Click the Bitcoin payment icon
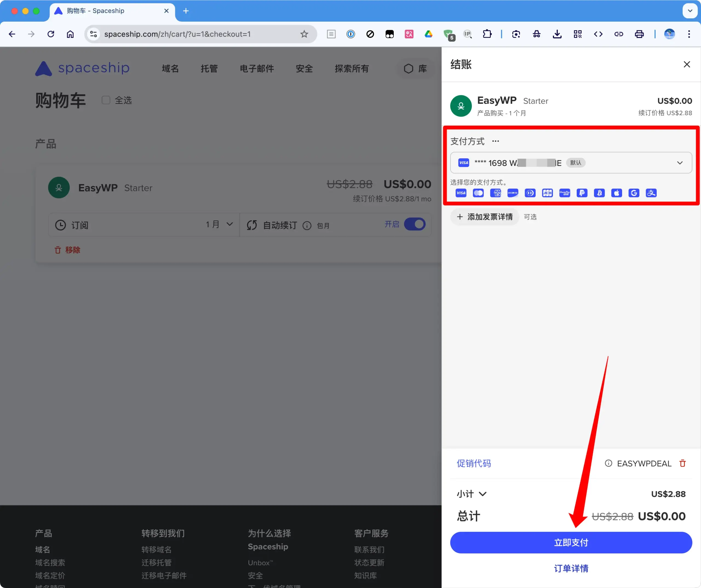 [599, 193]
